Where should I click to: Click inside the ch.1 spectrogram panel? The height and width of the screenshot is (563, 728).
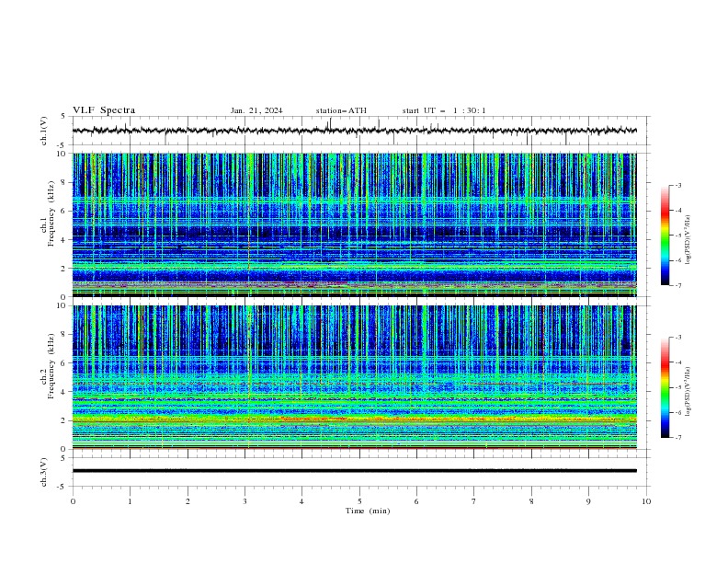(x=354, y=224)
